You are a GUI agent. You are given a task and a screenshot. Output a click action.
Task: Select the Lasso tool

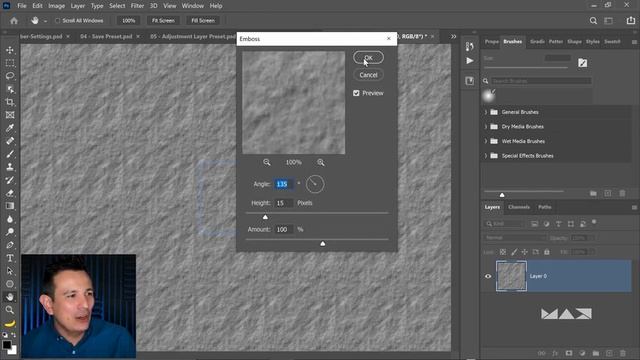coord(10,76)
